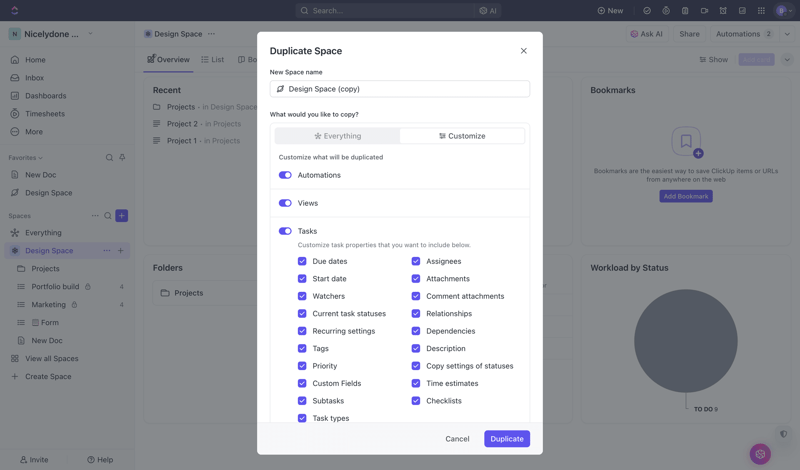This screenshot has height=470, width=800.
Task: Toggle the Automations switch off
Action: pos(285,175)
